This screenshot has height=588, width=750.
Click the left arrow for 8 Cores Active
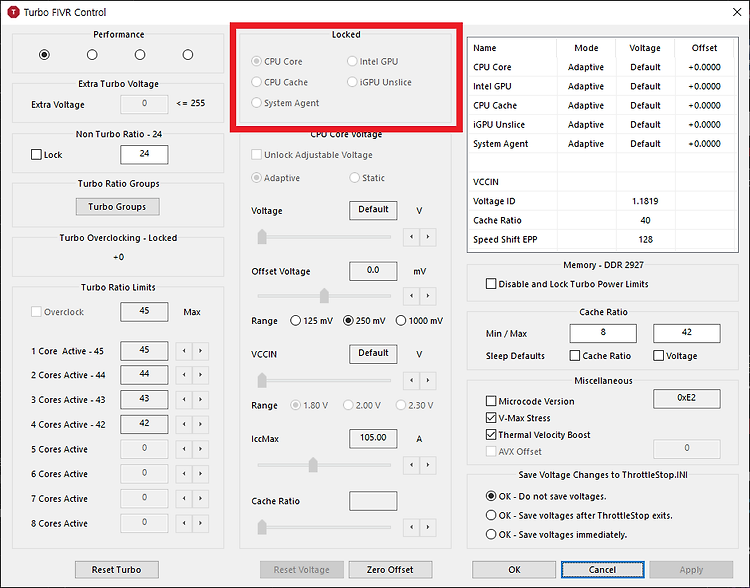[184, 523]
